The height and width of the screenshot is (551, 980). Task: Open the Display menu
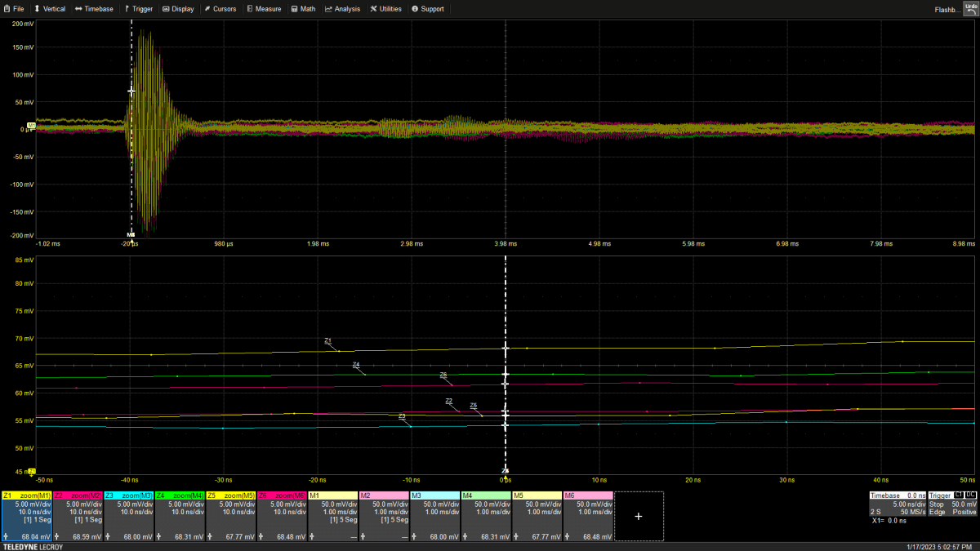[x=178, y=9]
